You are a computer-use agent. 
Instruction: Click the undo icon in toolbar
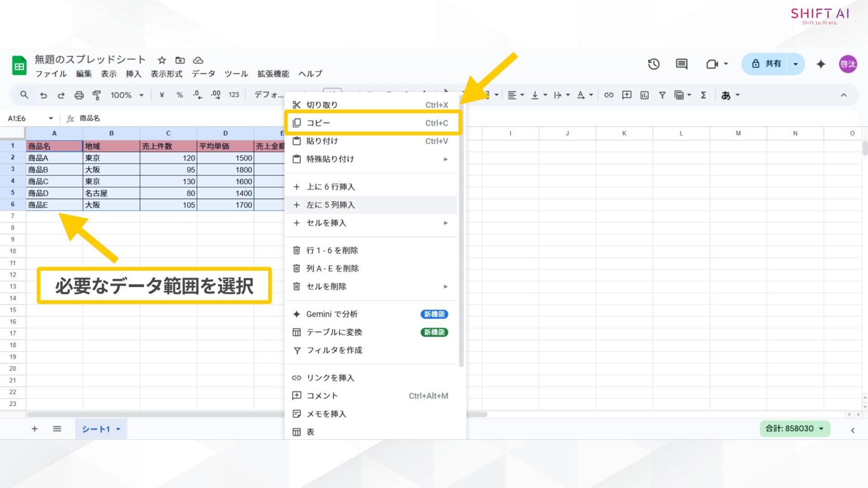(x=43, y=95)
